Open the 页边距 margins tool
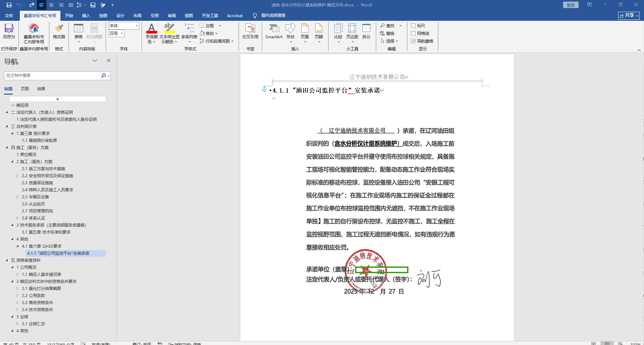 [352, 33]
